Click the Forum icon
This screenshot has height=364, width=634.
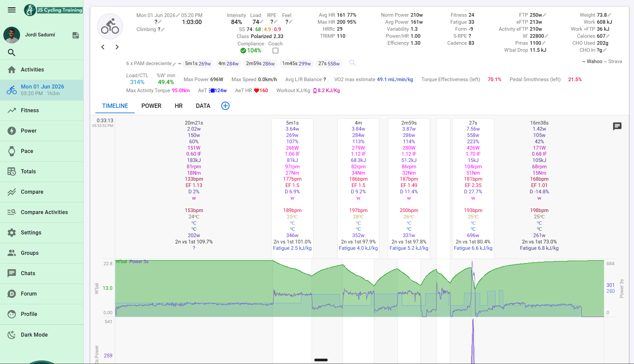[x=12, y=294]
